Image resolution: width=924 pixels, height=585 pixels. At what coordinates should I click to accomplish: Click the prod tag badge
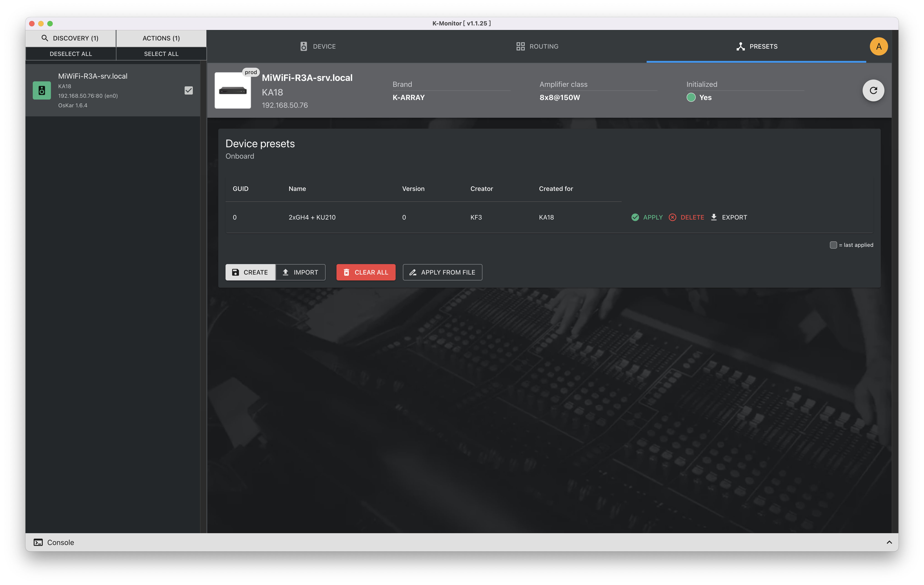(x=251, y=72)
